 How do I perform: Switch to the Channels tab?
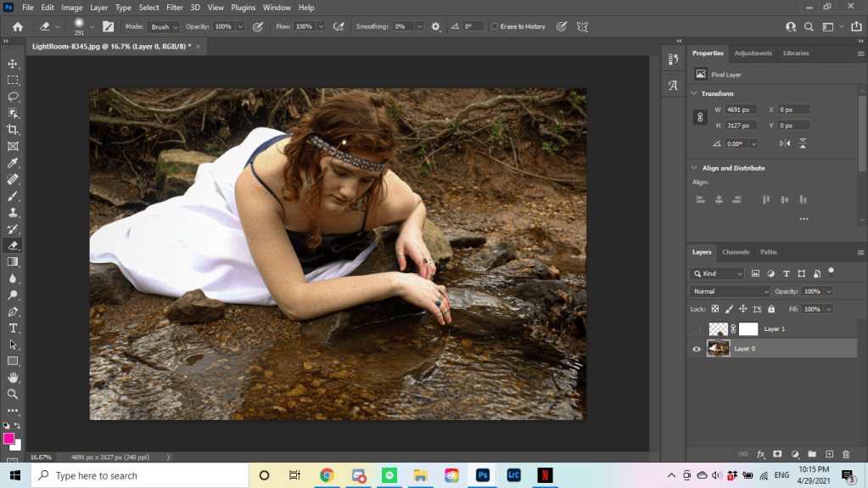click(736, 252)
